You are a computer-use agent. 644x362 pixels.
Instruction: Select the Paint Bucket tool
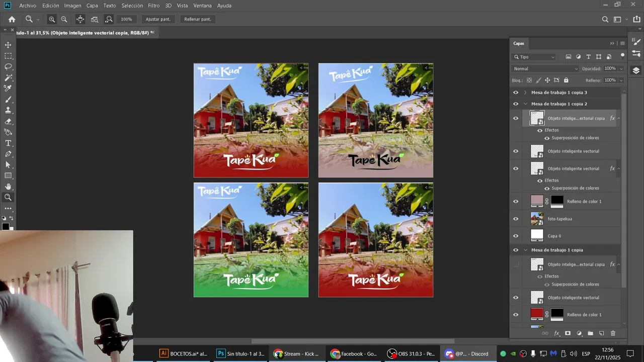pos(8,132)
